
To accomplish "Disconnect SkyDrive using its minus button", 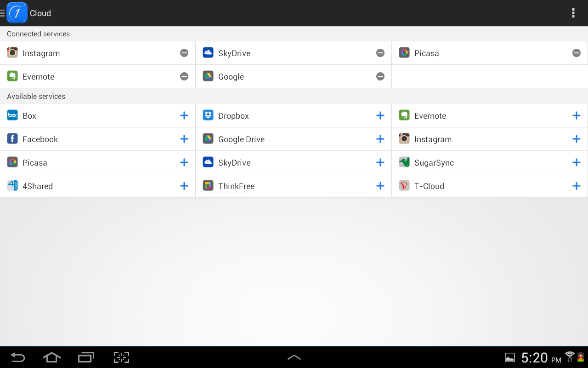I will pos(380,53).
